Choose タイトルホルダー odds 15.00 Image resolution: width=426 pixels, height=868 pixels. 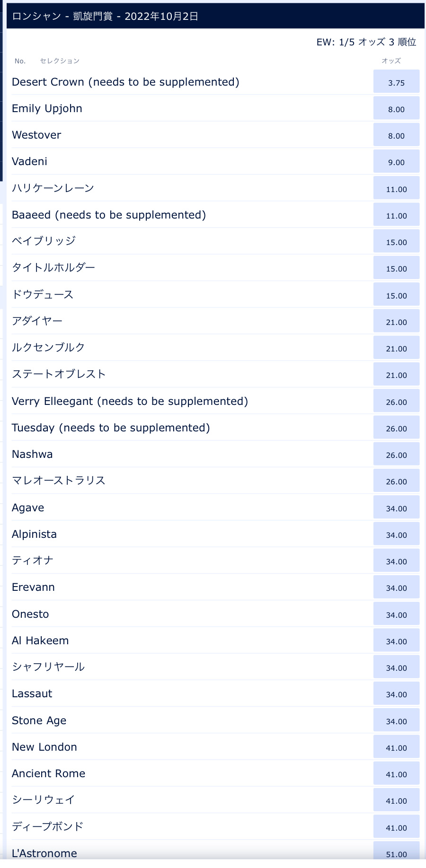(396, 267)
